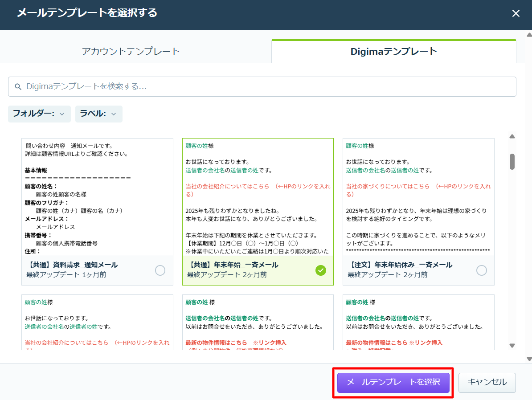532x400 pixels.
Task: Open preview of 【共通】資料請求_通知メール template
Action: click(x=98, y=197)
